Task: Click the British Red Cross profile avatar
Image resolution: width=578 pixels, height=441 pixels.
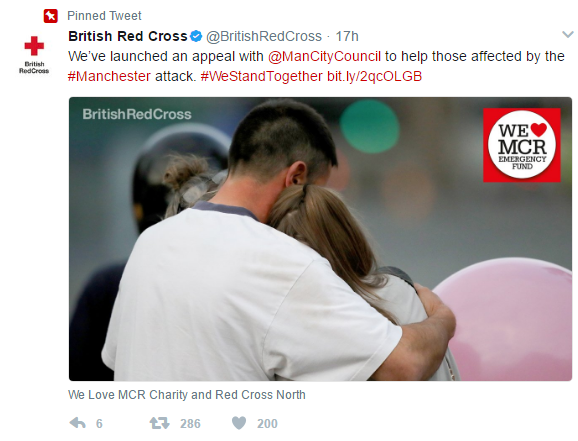Action: click(34, 55)
